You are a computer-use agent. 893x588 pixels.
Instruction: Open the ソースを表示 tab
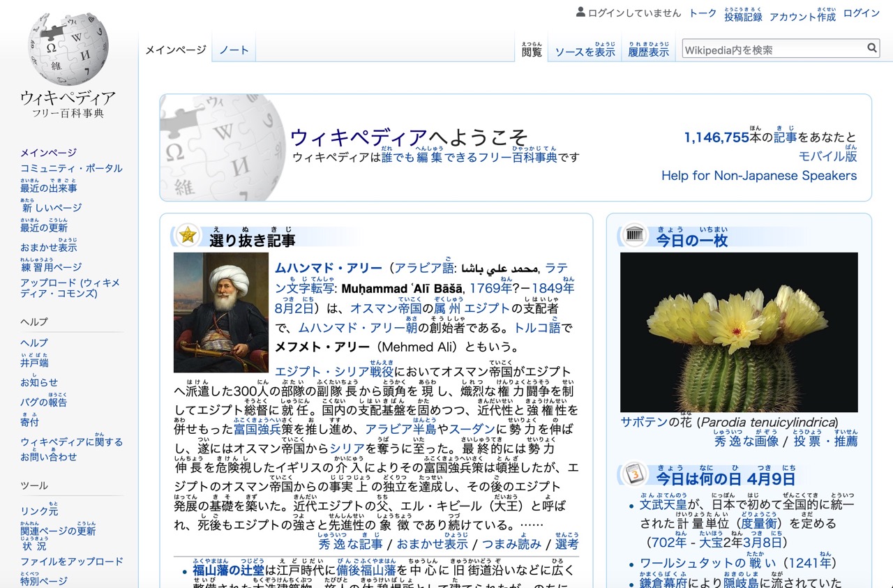585,49
